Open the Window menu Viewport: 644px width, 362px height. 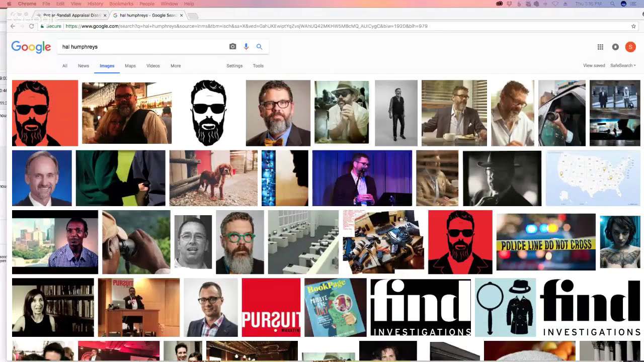tap(169, 4)
